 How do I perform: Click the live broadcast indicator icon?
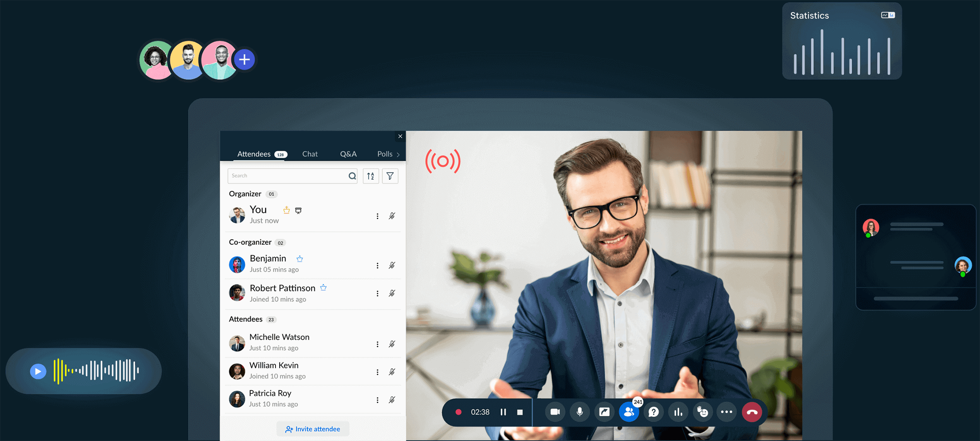[443, 161]
